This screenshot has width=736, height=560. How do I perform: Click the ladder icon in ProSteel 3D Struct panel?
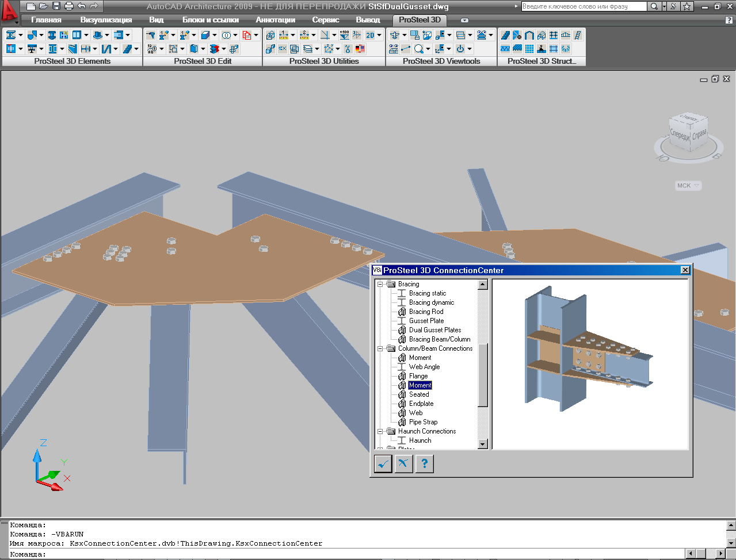578,35
